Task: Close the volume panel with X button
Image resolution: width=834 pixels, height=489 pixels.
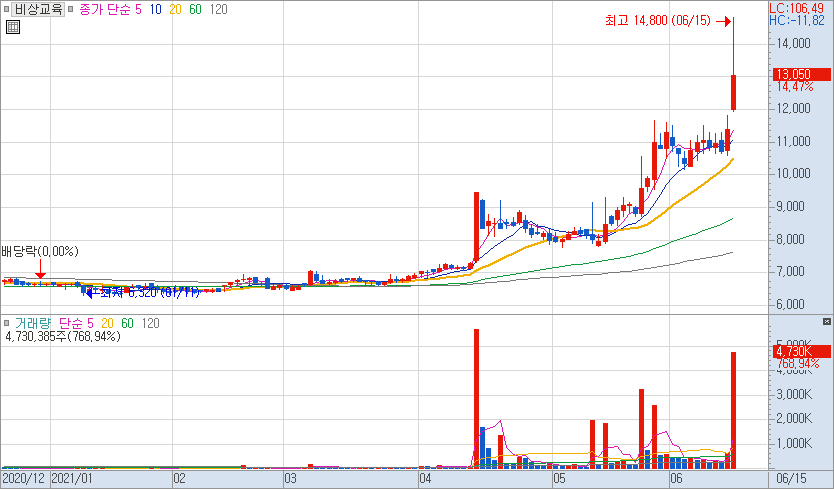Action: tap(827, 321)
